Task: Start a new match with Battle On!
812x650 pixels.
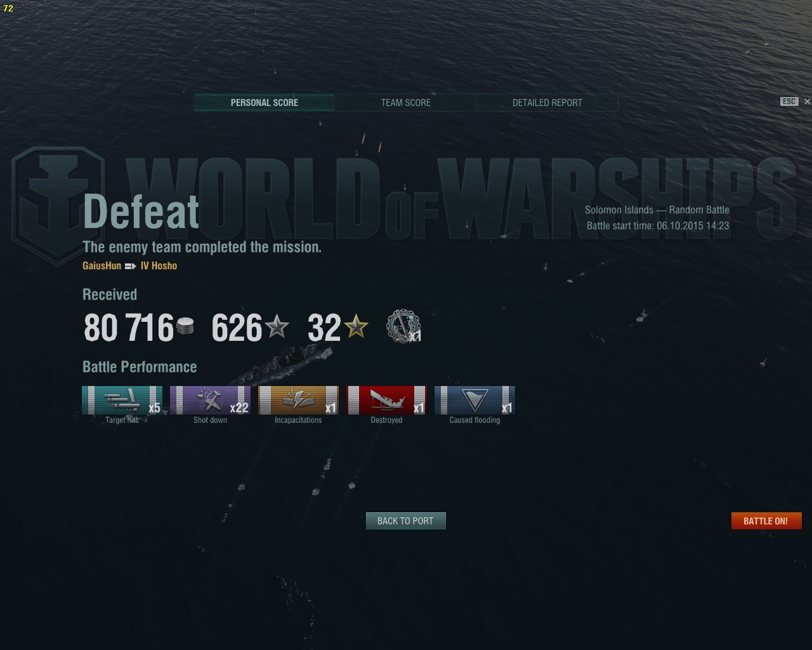Action: [766, 521]
